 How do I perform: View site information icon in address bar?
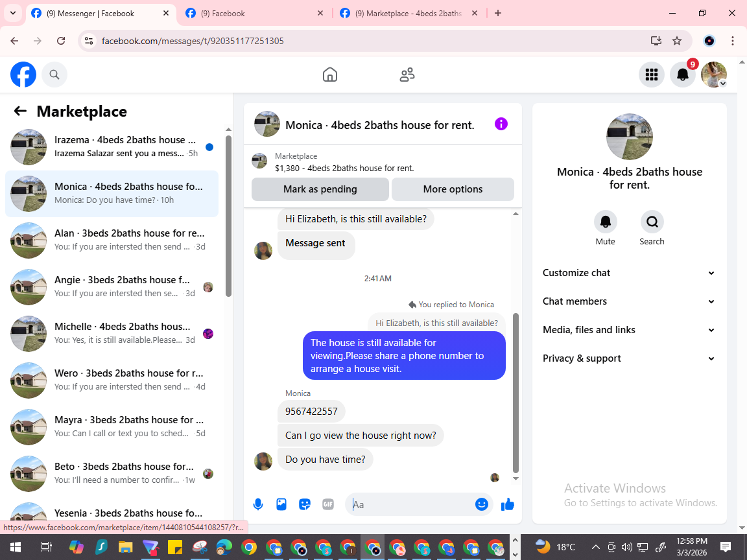(x=89, y=41)
